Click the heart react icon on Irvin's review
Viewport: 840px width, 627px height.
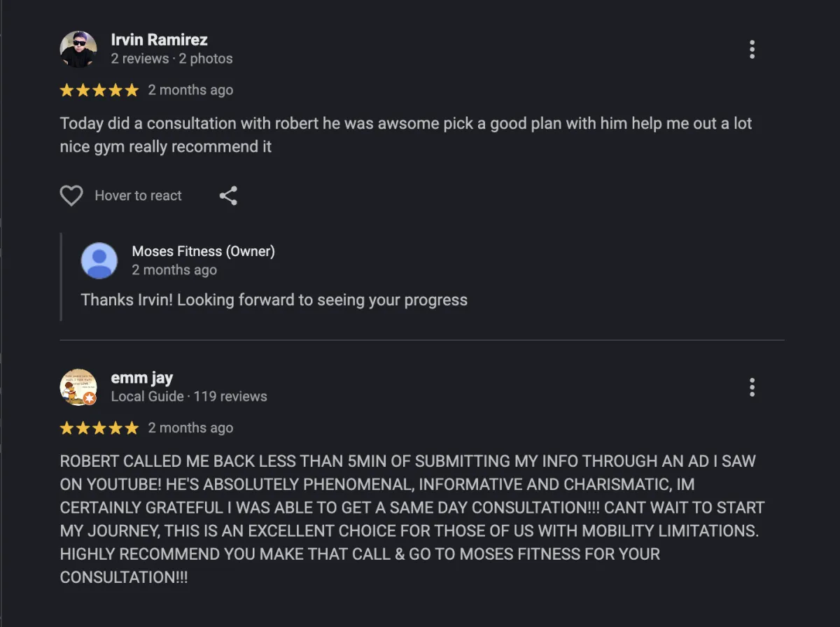[x=71, y=196]
